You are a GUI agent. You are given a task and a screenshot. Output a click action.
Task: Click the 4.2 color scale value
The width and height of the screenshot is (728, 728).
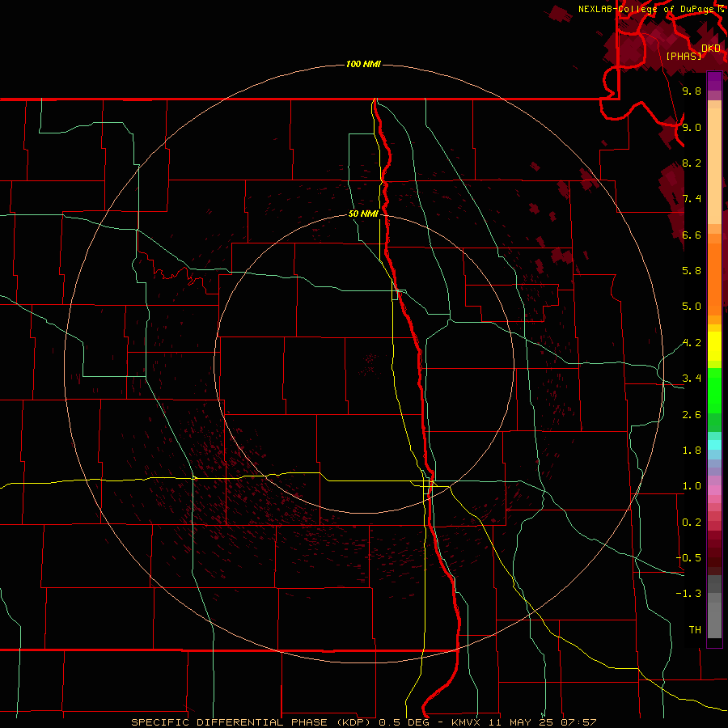692,343
